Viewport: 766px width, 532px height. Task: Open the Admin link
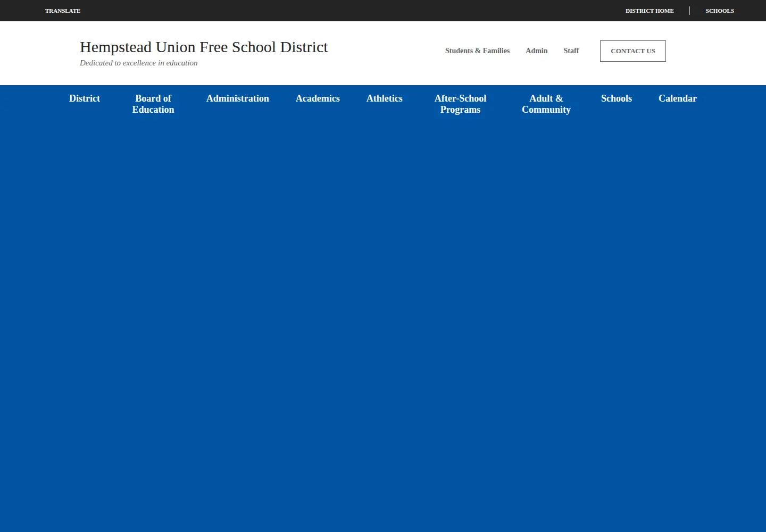(x=536, y=51)
